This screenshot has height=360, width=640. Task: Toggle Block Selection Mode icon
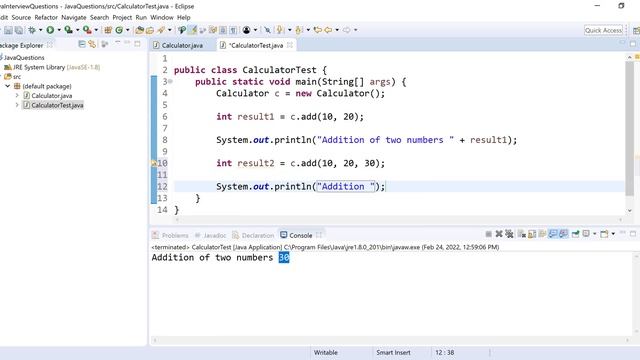pyautogui.click(x=223, y=30)
